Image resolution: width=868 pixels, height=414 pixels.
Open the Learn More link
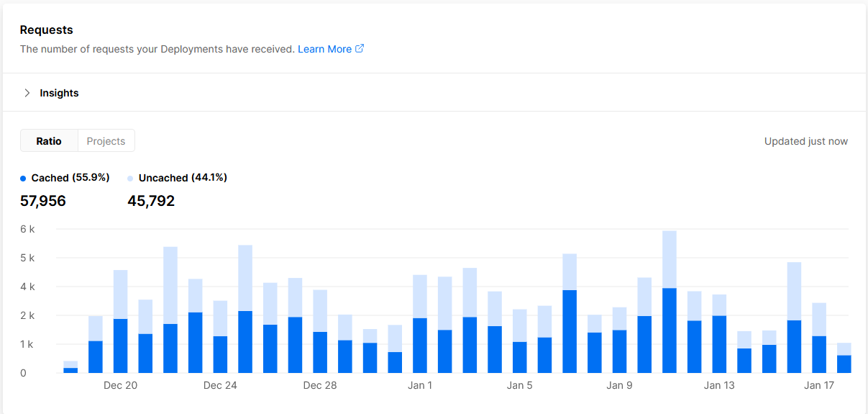click(x=324, y=49)
